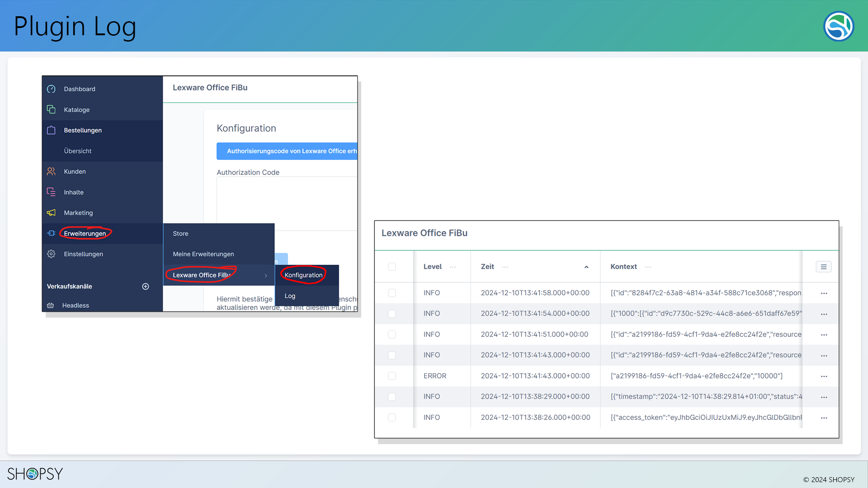868x488 pixels.
Task: Click the Kunden people icon
Action: tap(51, 171)
